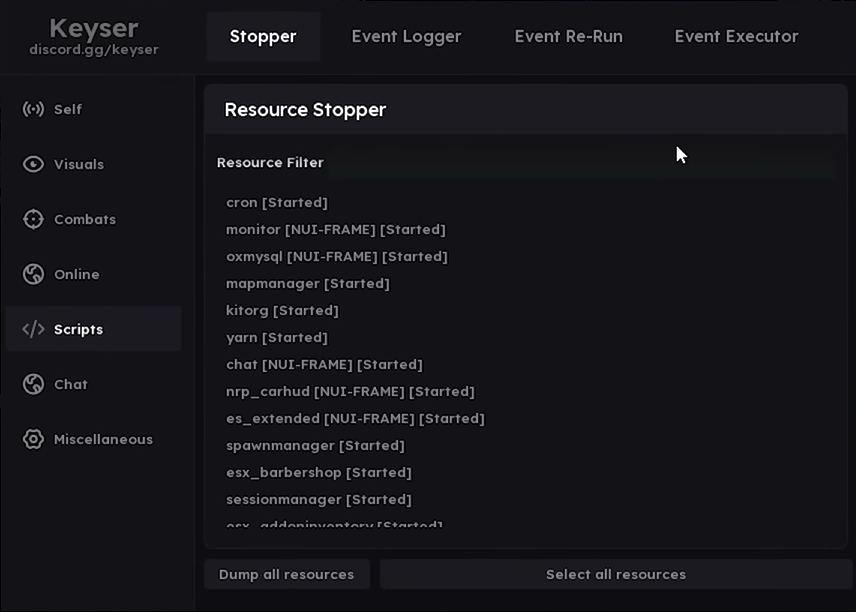This screenshot has height=612, width=856.
Task: Choose the oxmysql resource in the list
Action: [x=336, y=257]
